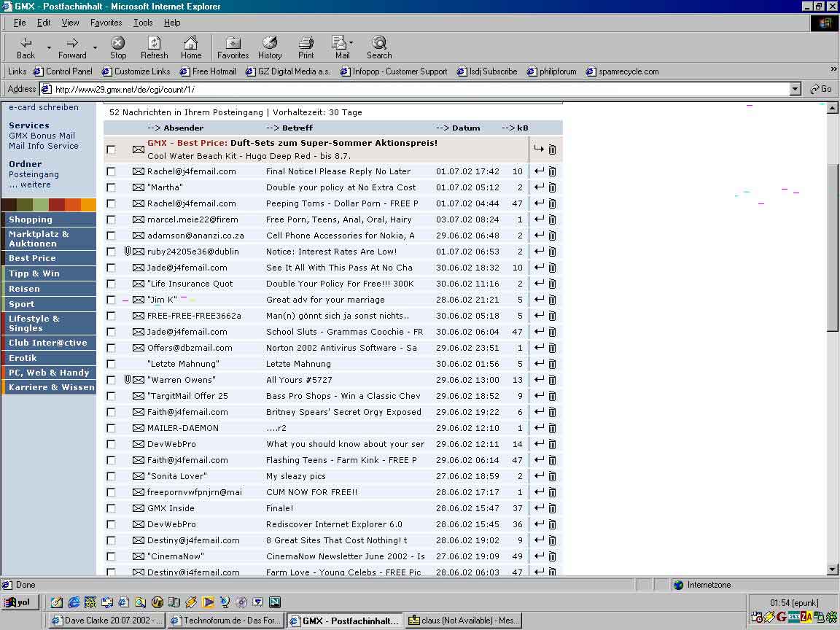
Task: Open the Free Hotmail link in Links bar
Action: click(x=208, y=71)
